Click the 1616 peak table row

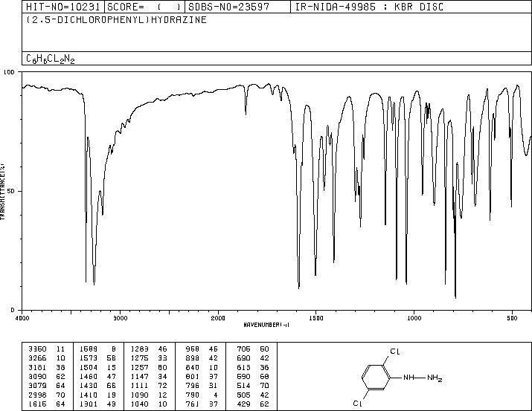point(47,404)
